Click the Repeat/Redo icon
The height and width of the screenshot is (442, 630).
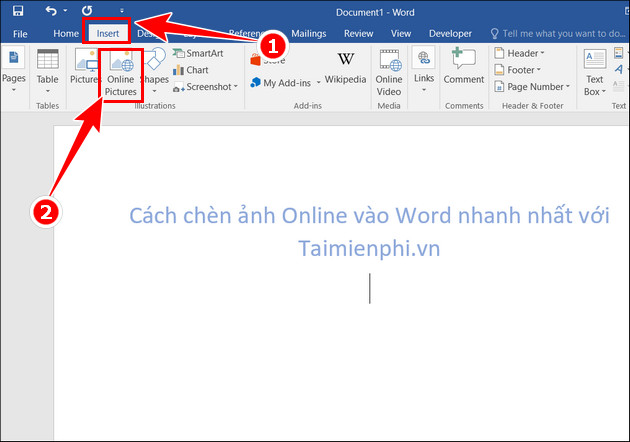click(x=87, y=10)
